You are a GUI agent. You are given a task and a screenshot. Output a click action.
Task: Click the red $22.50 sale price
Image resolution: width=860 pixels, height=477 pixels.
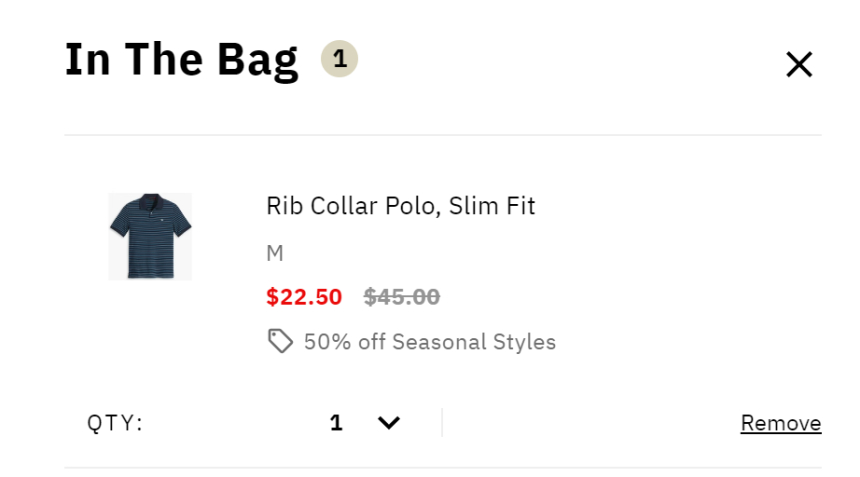tap(304, 297)
